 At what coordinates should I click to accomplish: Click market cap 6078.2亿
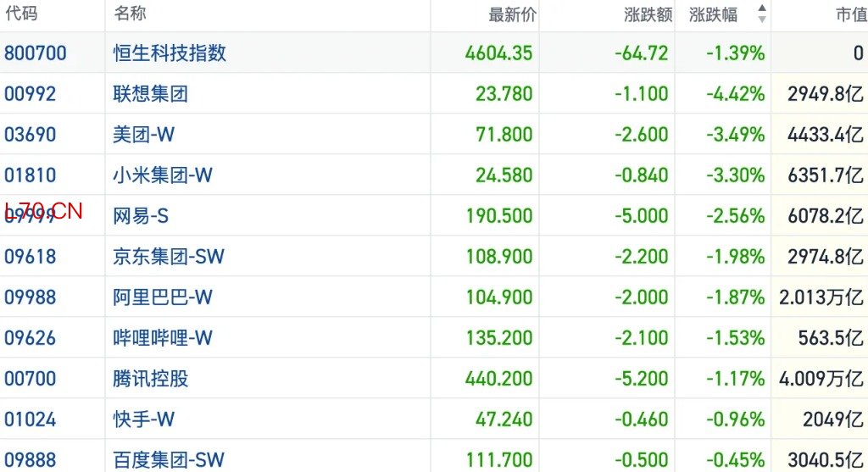(x=826, y=216)
